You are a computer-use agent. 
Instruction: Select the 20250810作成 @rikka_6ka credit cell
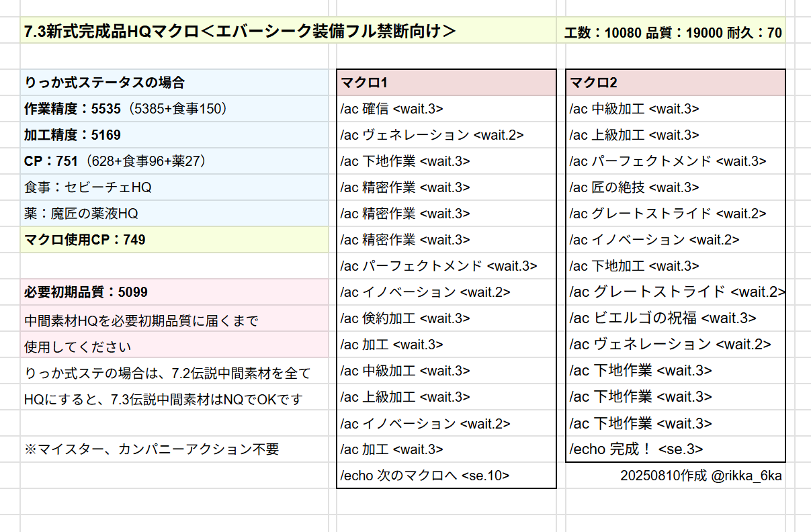[x=701, y=476]
